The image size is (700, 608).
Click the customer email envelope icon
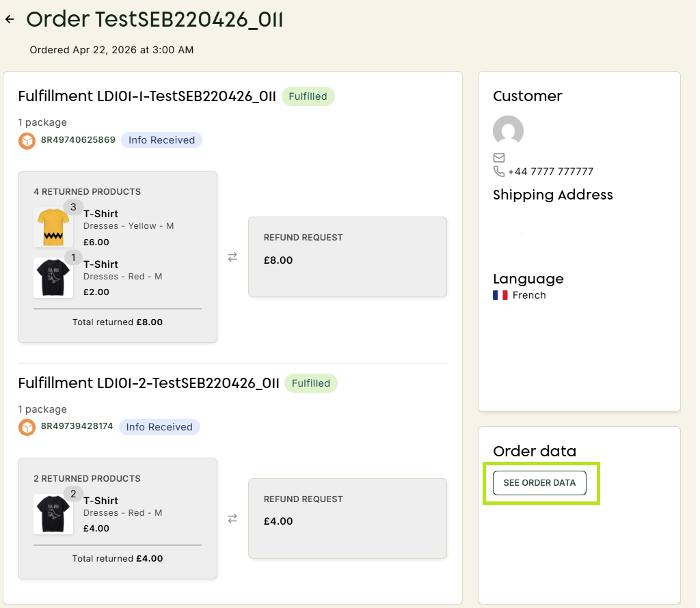tap(498, 157)
